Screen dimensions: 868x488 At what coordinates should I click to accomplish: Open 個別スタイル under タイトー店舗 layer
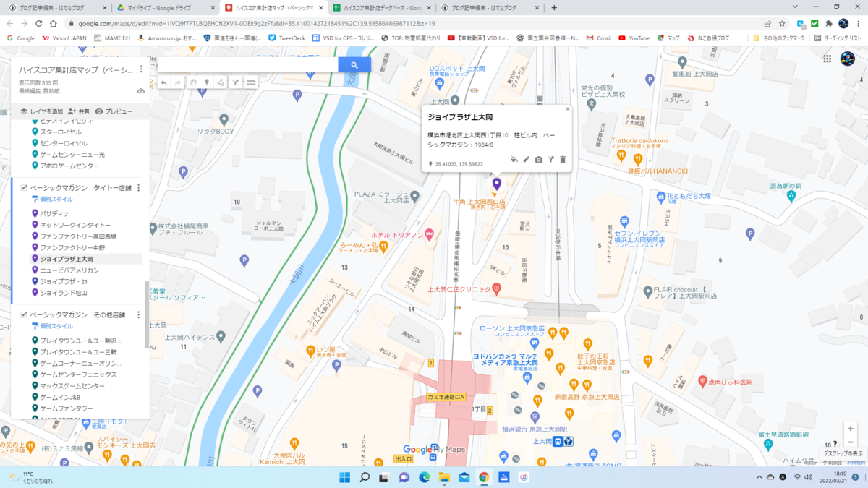52,199
